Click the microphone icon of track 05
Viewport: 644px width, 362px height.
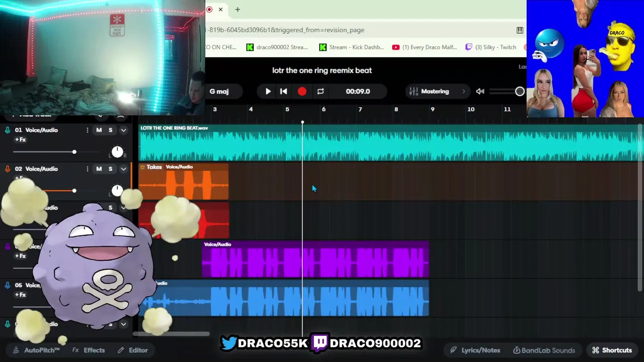pos(8,285)
